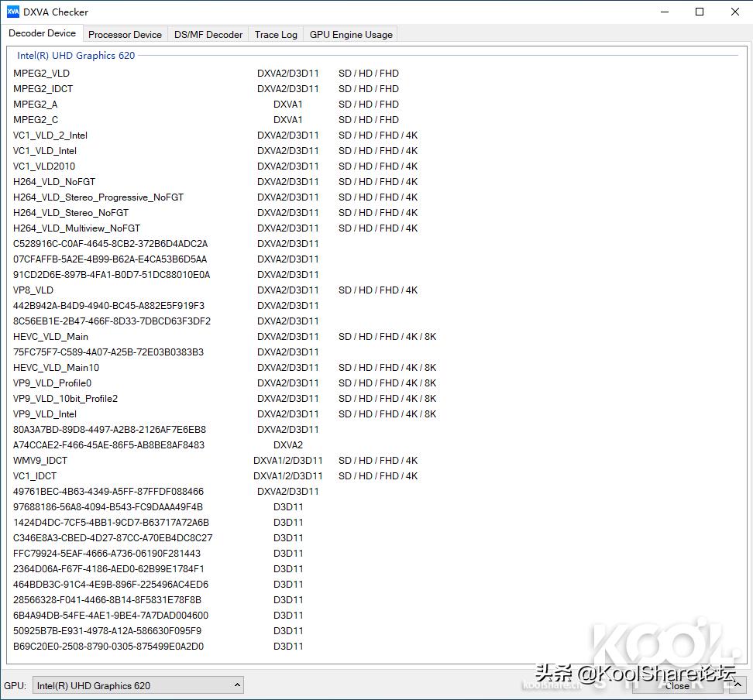Click the up-arrow icon beside the Close button

pos(738,685)
